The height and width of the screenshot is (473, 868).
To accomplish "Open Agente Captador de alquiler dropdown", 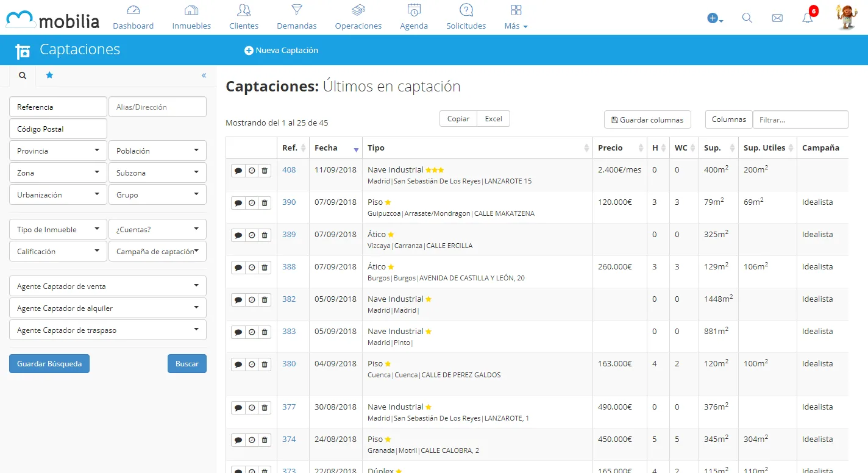I will pyautogui.click(x=108, y=308).
